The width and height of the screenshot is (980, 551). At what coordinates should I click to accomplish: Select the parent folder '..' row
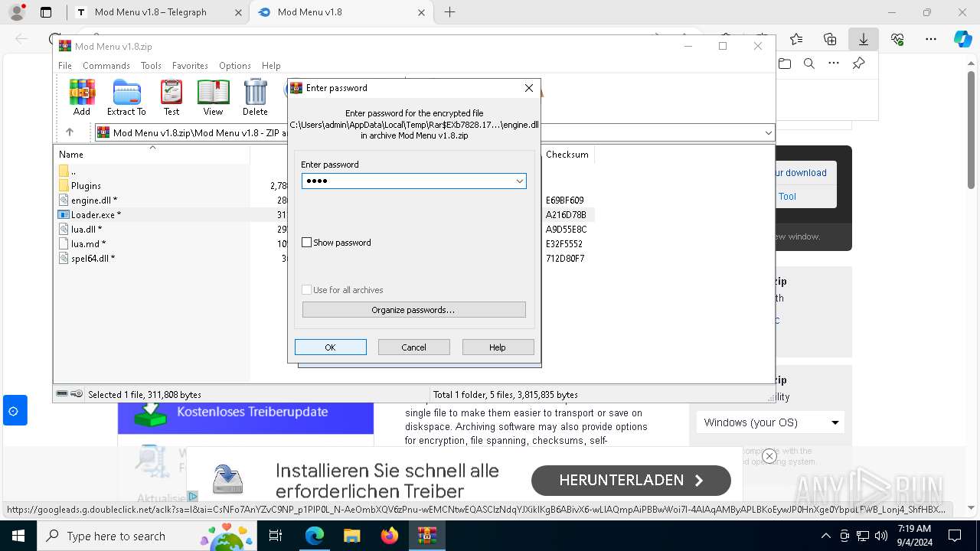(73, 171)
